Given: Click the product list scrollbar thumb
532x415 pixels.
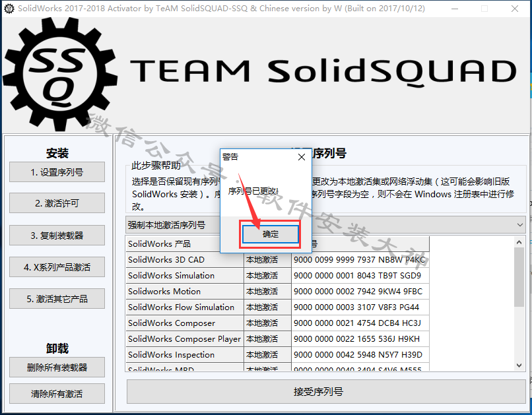Looking at the screenshot, I should [x=519, y=277].
